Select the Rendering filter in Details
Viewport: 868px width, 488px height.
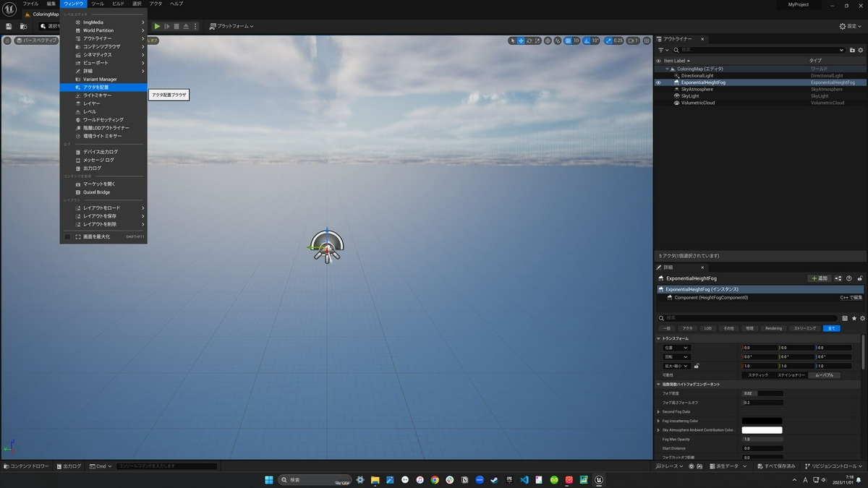[773, 328]
